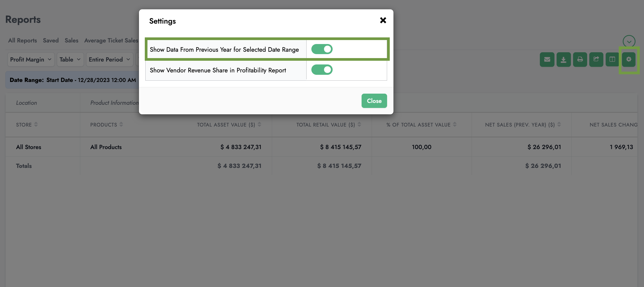Expand the Entire Period dropdown
Image resolution: width=644 pixels, height=287 pixels.
click(110, 59)
